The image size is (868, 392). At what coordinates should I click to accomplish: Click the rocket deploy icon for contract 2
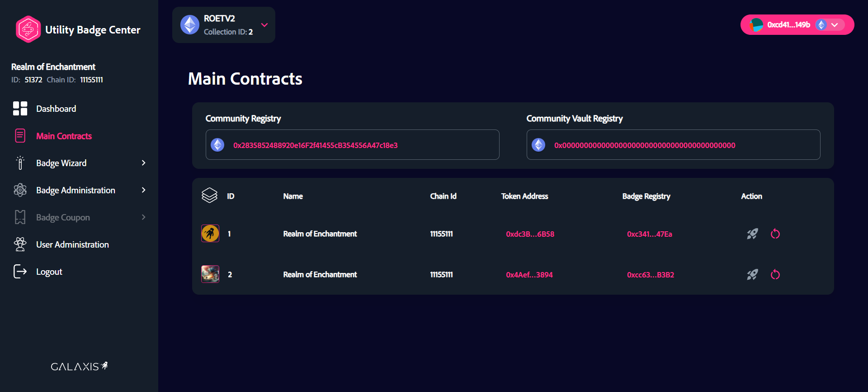pos(752,275)
